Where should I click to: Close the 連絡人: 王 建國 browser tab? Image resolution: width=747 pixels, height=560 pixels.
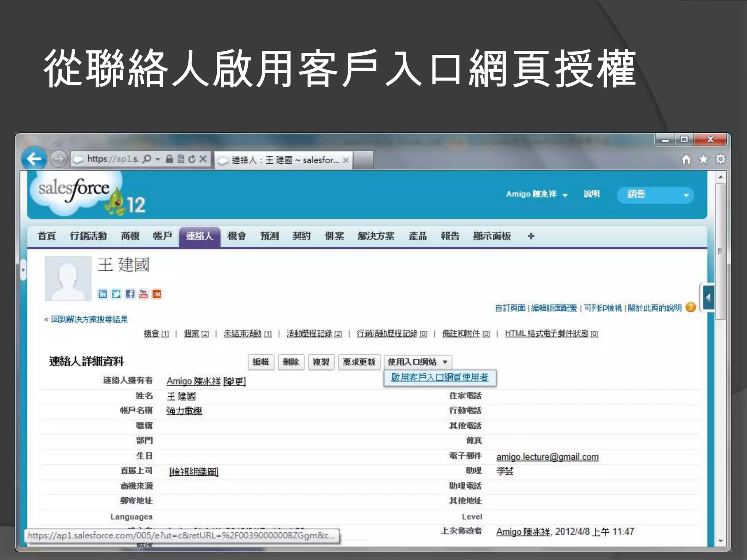pos(346,160)
